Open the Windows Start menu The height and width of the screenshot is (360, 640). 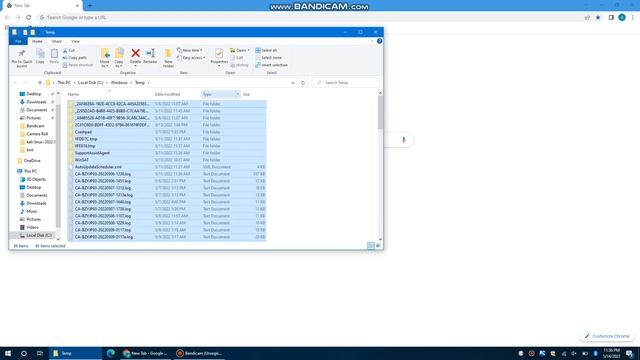(8, 353)
